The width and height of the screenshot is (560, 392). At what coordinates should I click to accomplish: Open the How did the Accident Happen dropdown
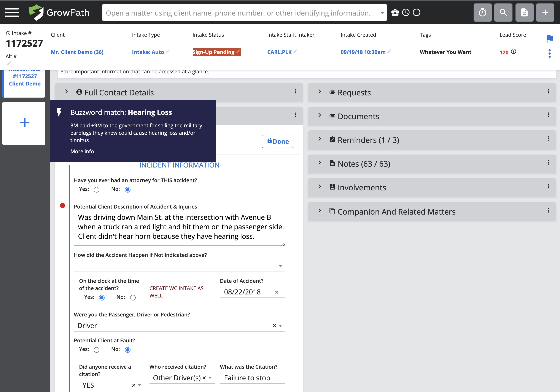[281, 266]
